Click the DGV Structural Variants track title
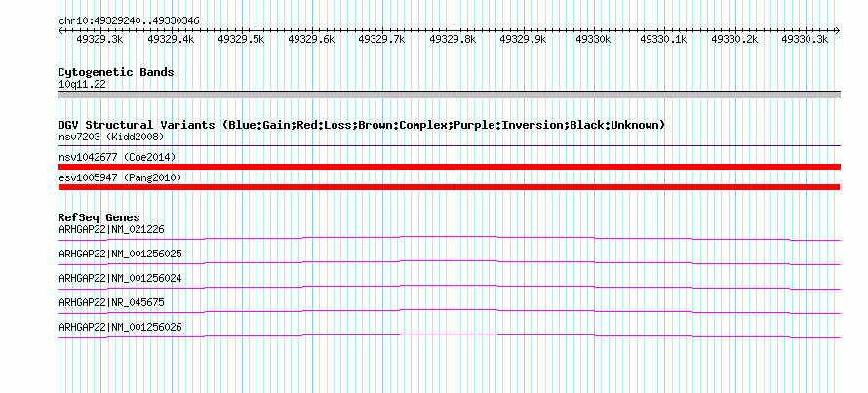868x393 pixels. [x=362, y=125]
